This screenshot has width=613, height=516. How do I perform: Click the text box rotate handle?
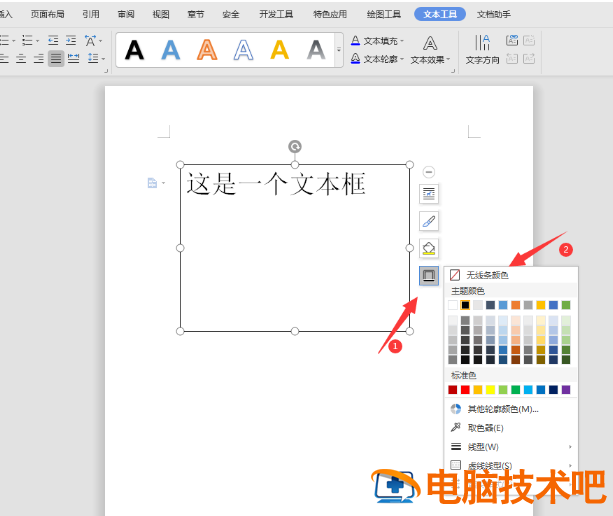pyautogui.click(x=295, y=147)
